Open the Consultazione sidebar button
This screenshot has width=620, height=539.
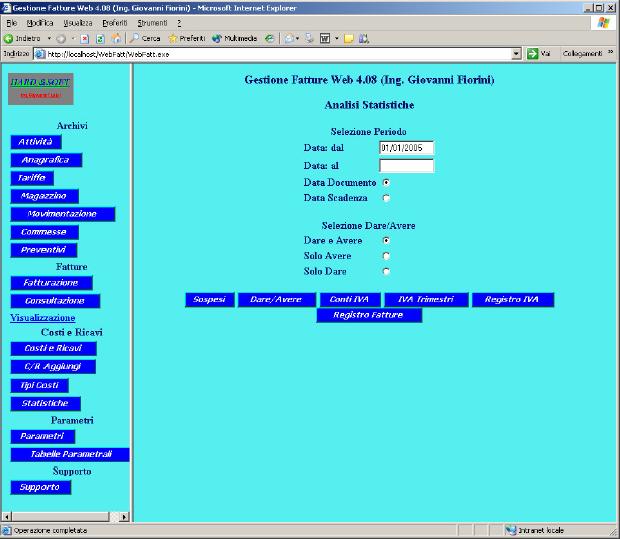pos(55,301)
